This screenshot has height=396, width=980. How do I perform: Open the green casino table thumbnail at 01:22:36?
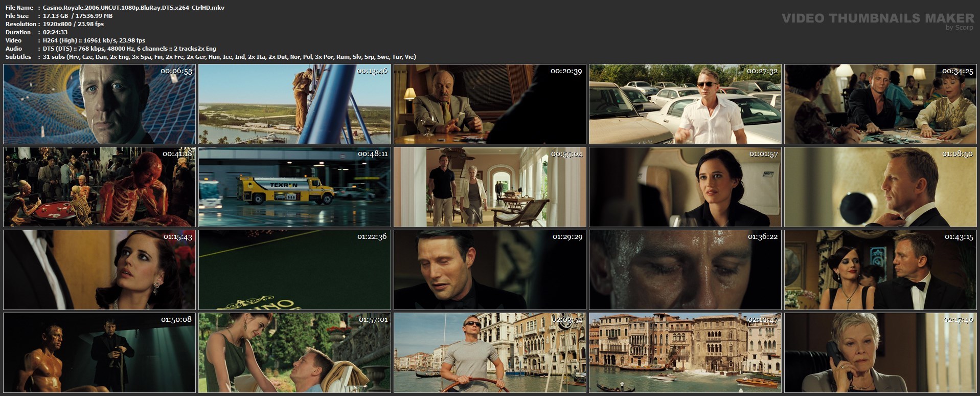click(294, 270)
